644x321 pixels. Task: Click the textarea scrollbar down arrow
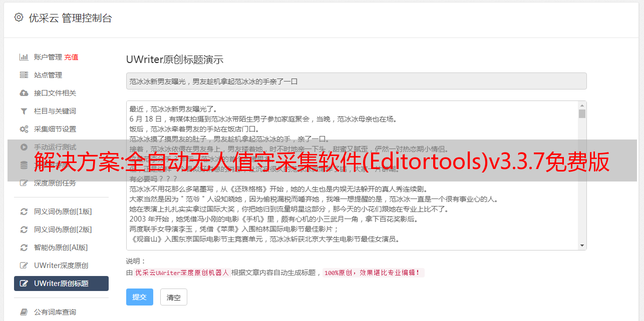(582, 245)
